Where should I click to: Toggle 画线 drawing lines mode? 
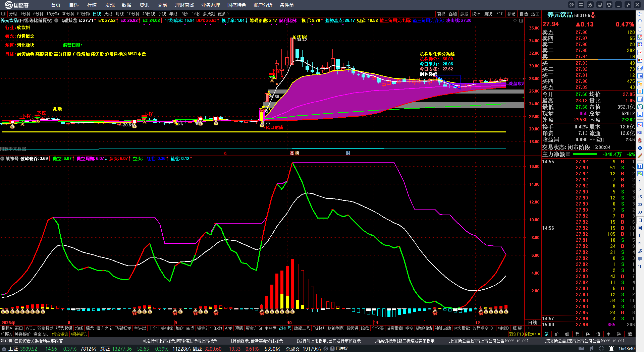[x=488, y=14]
